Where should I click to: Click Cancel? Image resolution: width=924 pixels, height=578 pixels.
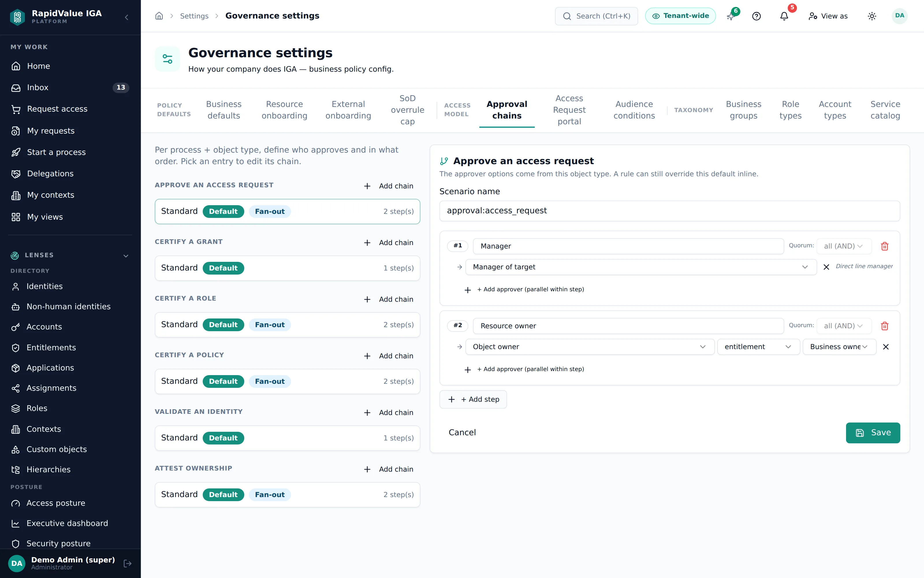[462, 433]
